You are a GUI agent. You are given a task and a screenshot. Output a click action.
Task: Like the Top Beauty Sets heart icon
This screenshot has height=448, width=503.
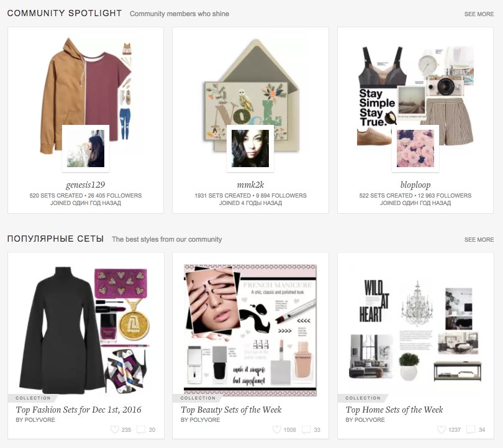pos(276,429)
